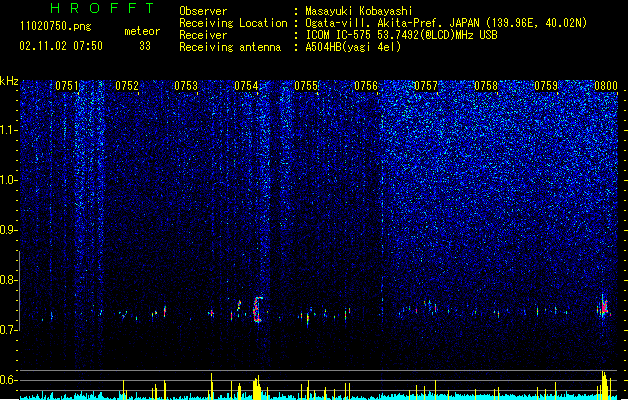Viewport: 629px width, 400px height.
Task: Click the strong red meteor echo near 0800
Action: [x=604, y=307]
